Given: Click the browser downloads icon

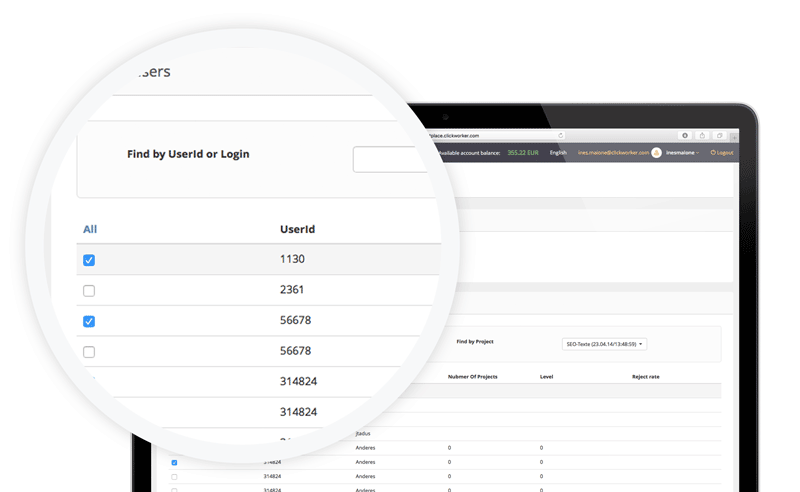Looking at the screenshot, I should point(685,135).
